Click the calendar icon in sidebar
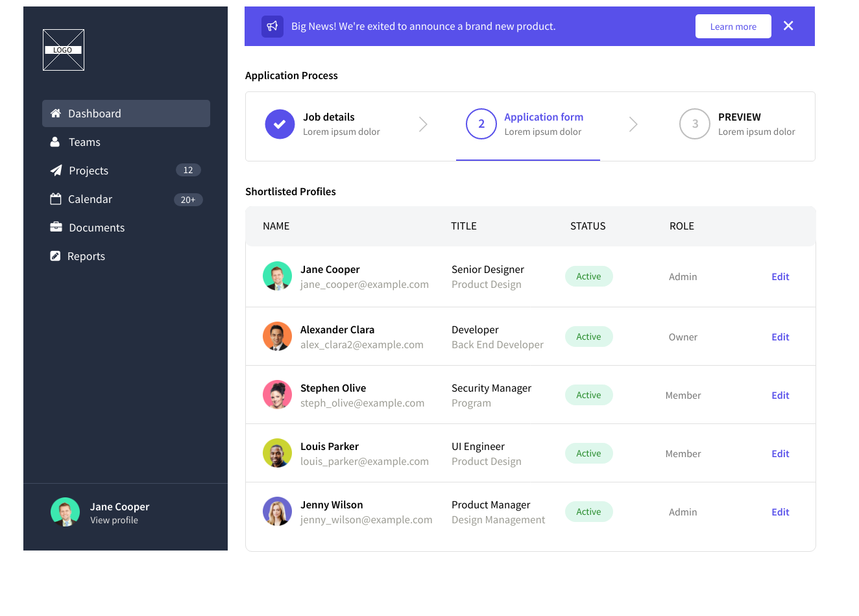859x616 pixels. pos(56,199)
